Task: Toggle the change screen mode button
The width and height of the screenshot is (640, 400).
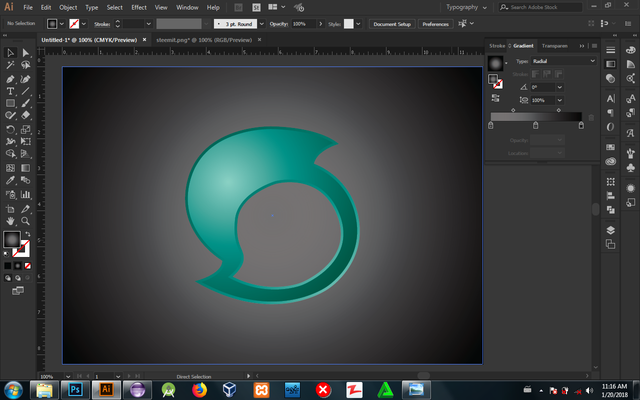Action: pyautogui.click(x=17, y=288)
